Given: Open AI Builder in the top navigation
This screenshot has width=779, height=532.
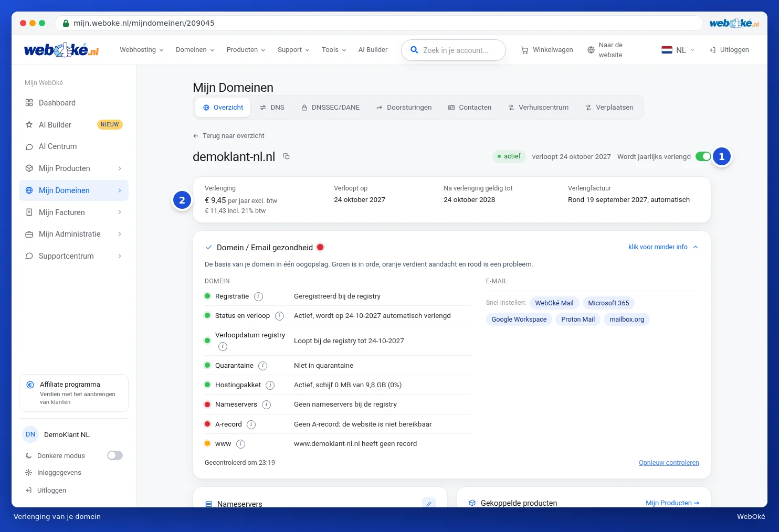Looking at the screenshot, I should [373, 50].
